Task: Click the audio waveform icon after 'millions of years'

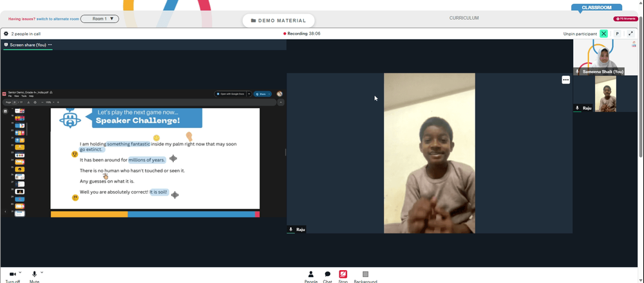Action: tap(173, 158)
